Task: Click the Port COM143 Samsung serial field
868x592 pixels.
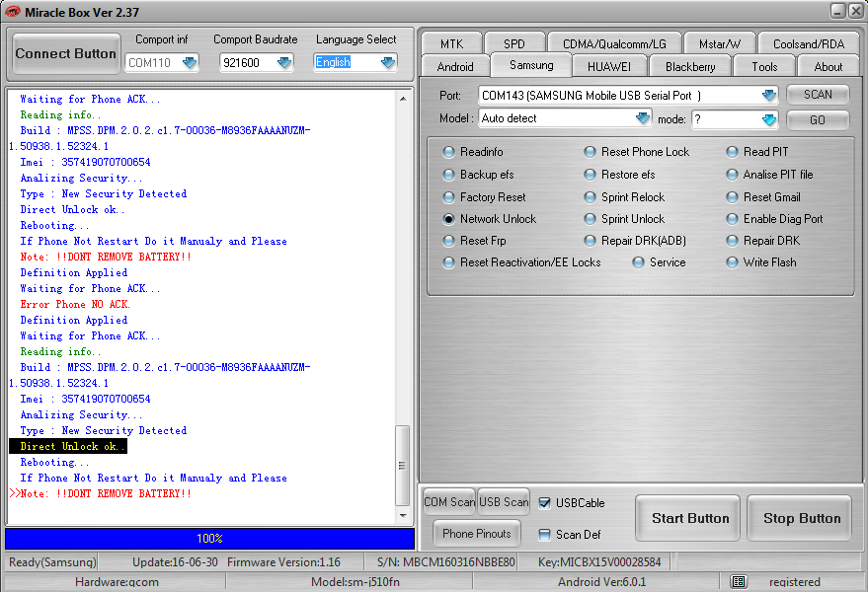Action: [x=628, y=95]
